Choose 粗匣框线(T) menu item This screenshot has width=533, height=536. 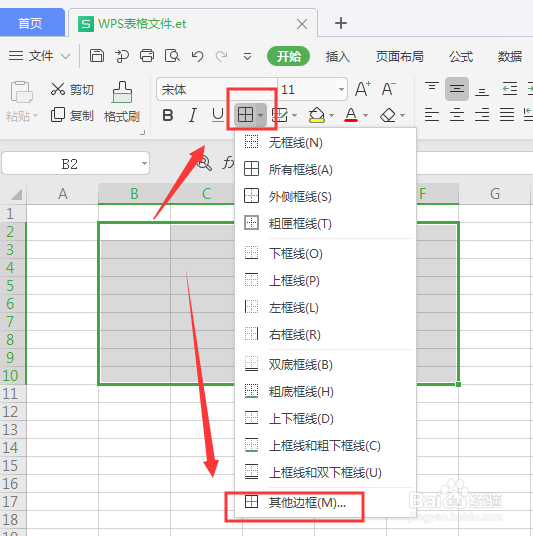tap(325, 224)
